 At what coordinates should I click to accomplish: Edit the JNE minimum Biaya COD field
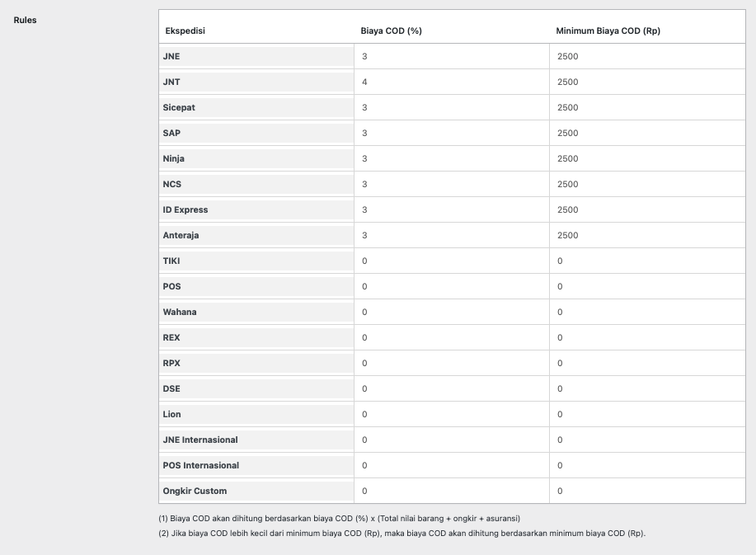pyautogui.click(x=647, y=56)
